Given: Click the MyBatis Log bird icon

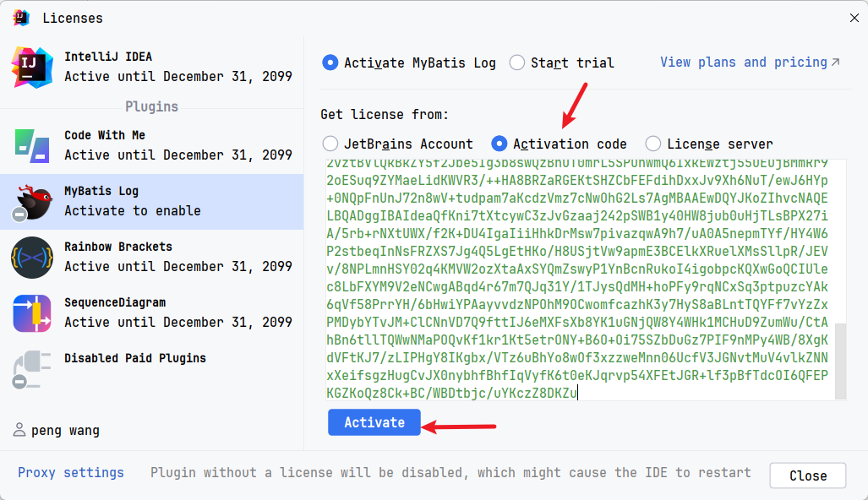Looking at the screenshot, I should (32, 201).
